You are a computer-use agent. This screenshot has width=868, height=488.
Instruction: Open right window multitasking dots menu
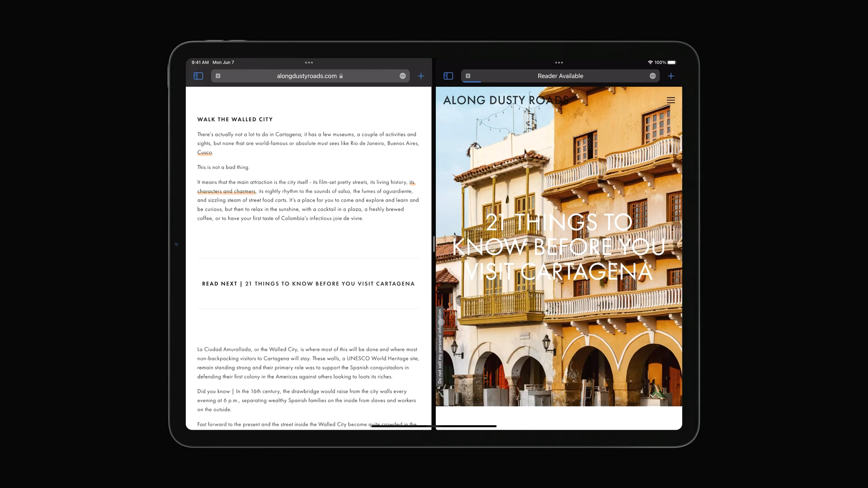(x=559, y=63)
